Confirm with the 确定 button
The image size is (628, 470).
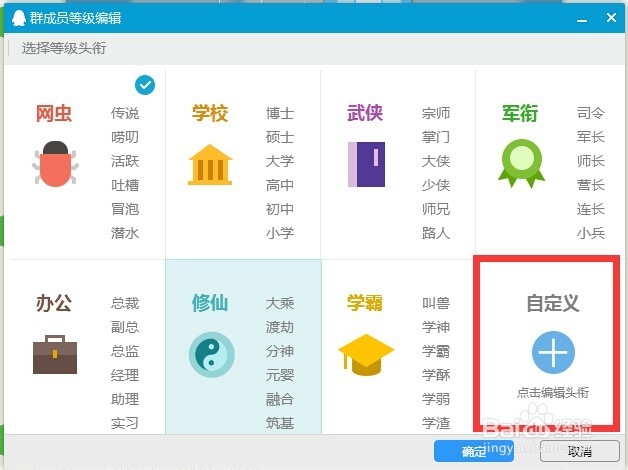point(474,451)
